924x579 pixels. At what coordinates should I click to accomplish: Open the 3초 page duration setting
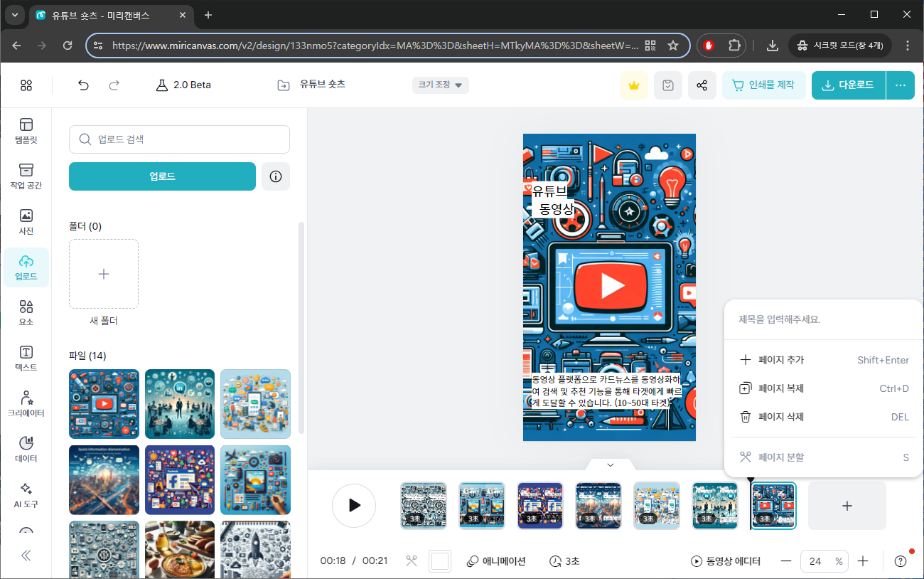[x=564, y=561]
